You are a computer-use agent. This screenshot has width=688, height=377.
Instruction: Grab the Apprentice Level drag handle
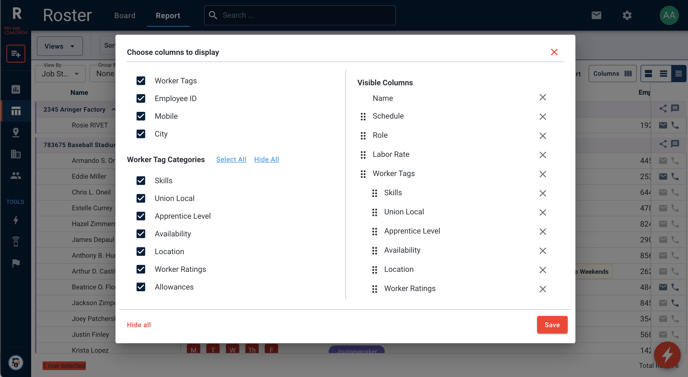(374, 232)
